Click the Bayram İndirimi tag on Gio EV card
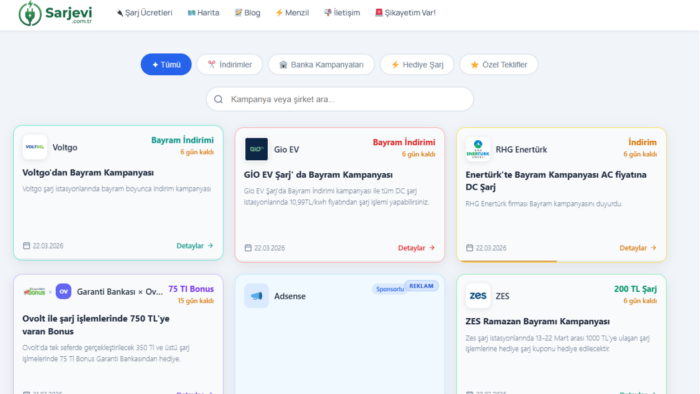 (x=404, y=142)
